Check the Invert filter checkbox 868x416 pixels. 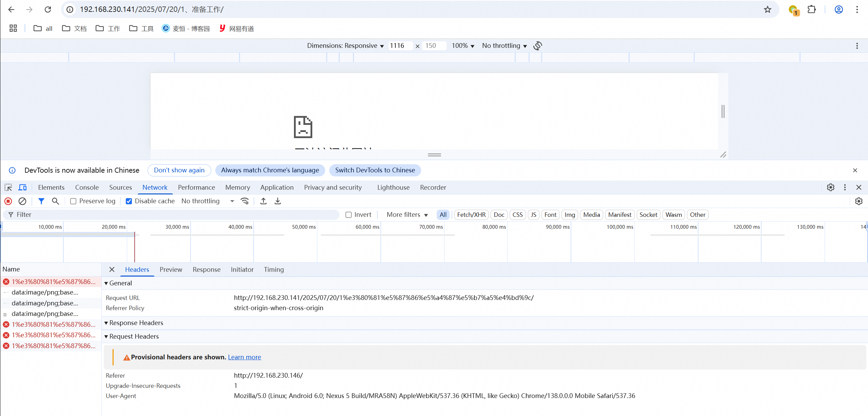coord(349,215)
